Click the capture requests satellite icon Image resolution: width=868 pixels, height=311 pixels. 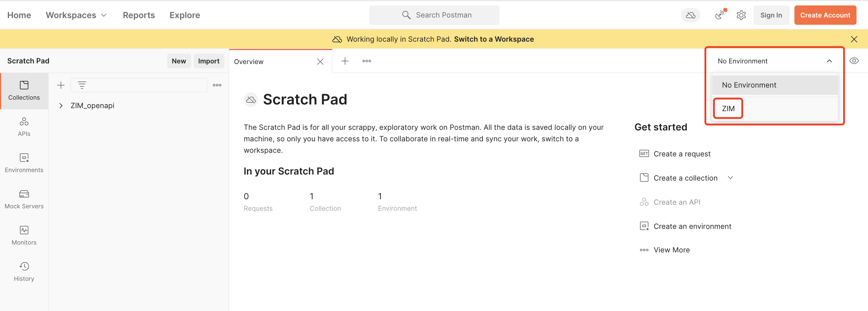(x=720, y=15)
